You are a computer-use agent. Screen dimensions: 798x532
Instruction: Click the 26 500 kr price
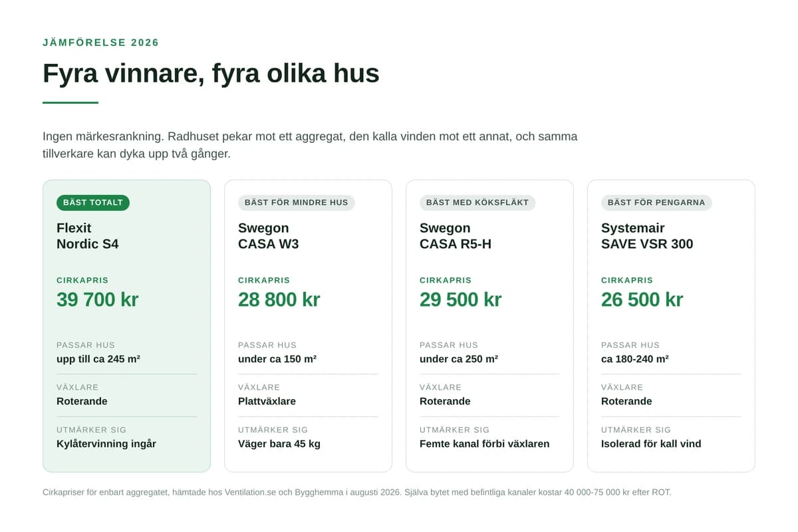pyautogui.click(x=642, y=299)
